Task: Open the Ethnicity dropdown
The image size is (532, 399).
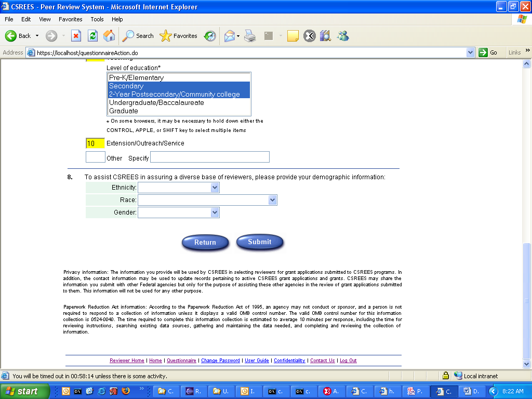Action: 178,188
